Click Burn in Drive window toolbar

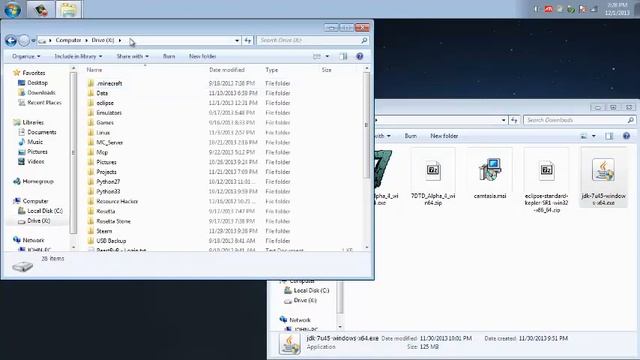click(x=169, y=56)
